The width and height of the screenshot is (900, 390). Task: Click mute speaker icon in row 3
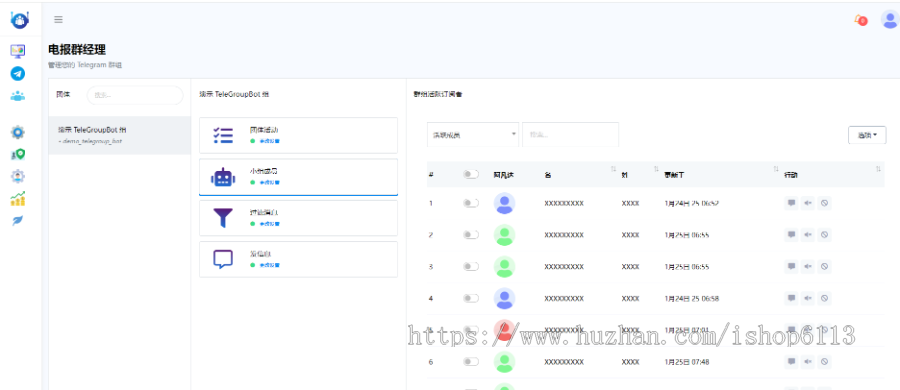click(x=808, y=267)
